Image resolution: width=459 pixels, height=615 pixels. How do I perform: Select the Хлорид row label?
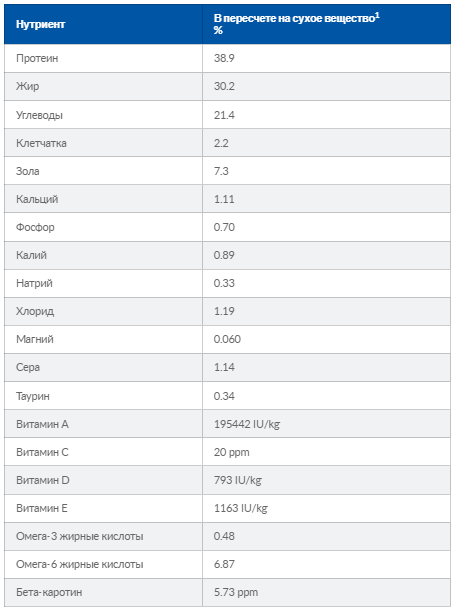pos(35,311)
